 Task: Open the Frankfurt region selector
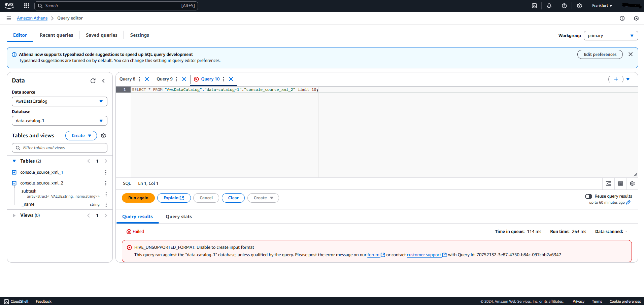(602, 6)
